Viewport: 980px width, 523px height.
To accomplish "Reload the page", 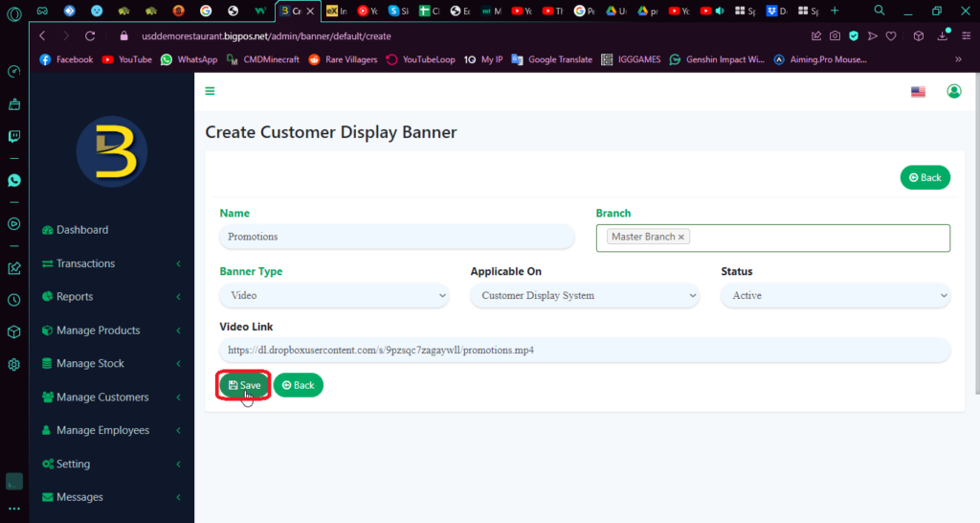I will (x=90, y=36).
